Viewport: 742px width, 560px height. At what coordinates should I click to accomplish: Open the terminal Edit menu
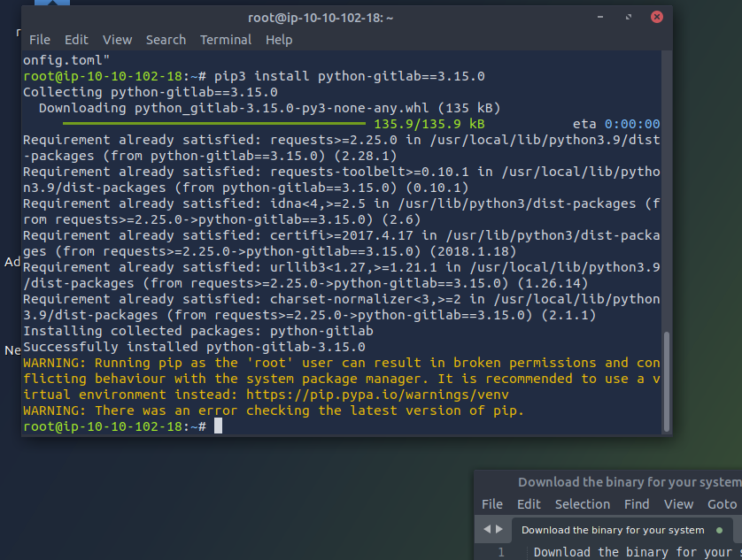(76, 40)
